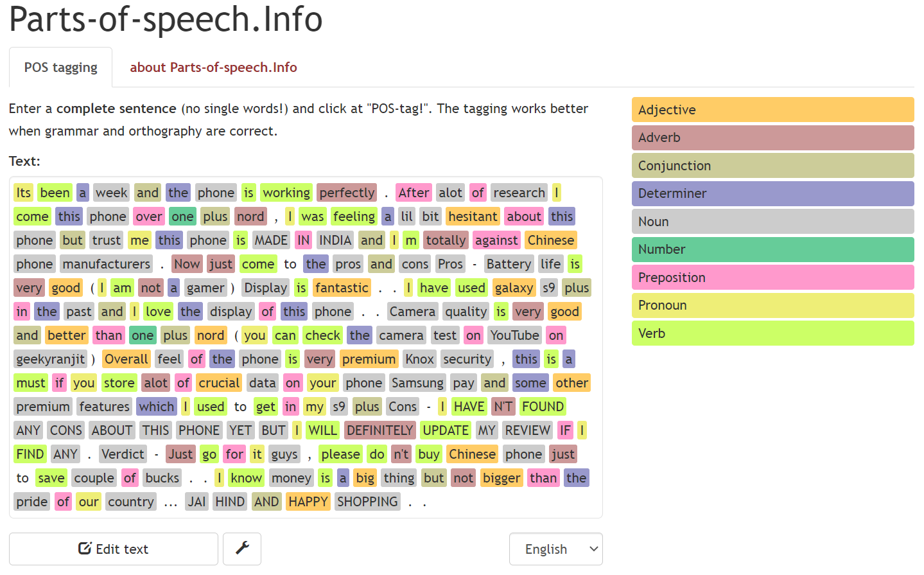Toggle the Conjunction category in legend
Screen dimensions: 924x575
coord(772,166)
